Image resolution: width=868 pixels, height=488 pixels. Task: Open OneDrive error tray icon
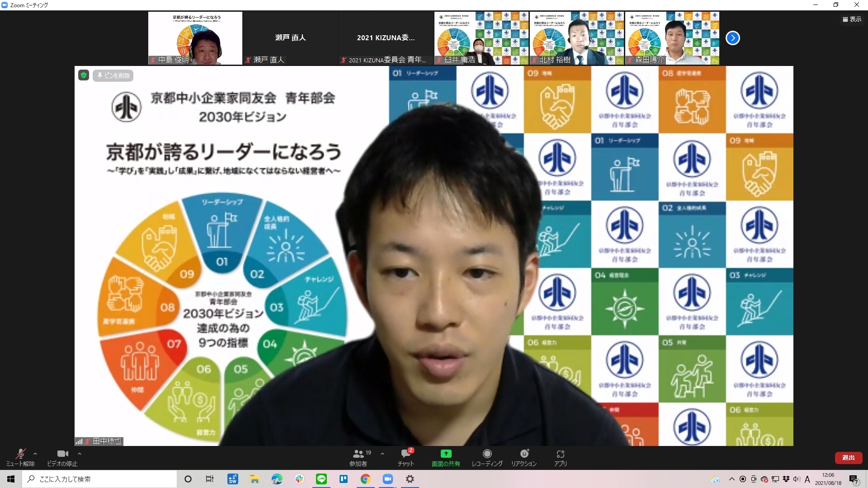[764, 479]
